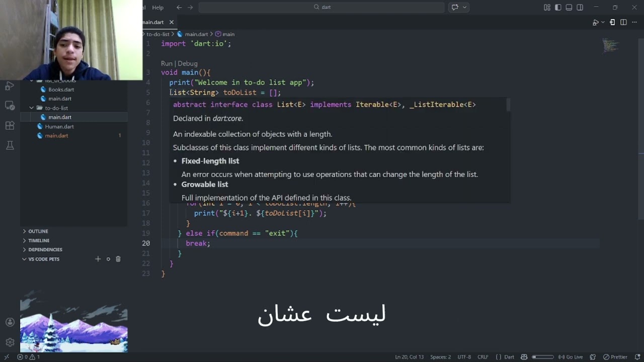Open the Customize Layout control
The height and width of the screenshot is (362, 644).
[x=547, y=7]
